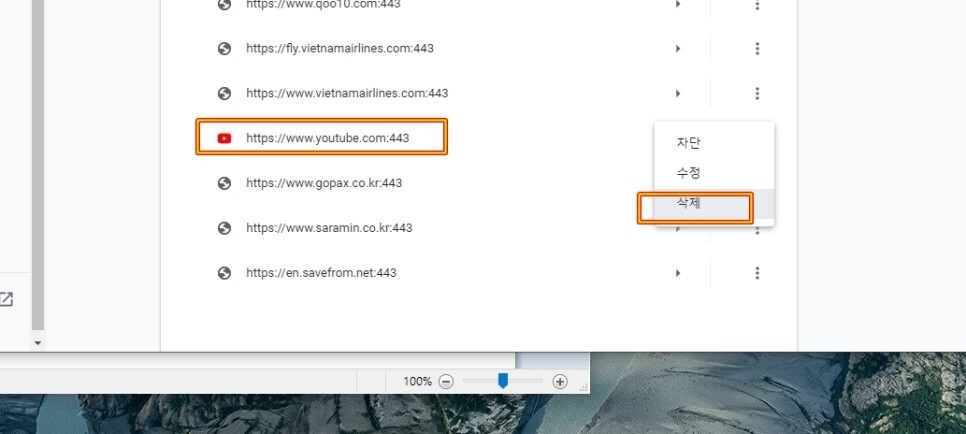Click the sidebar vertical scrollbar track
Image resolution: width=966 pixels, height=434 pixels.
pyautogui.click(x=38, y=166)
